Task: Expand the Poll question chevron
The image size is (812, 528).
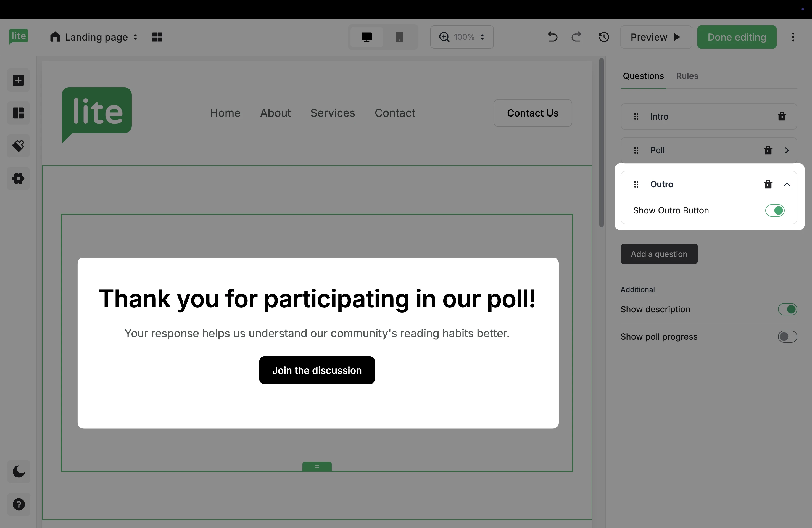Action: tap(787, 151)
